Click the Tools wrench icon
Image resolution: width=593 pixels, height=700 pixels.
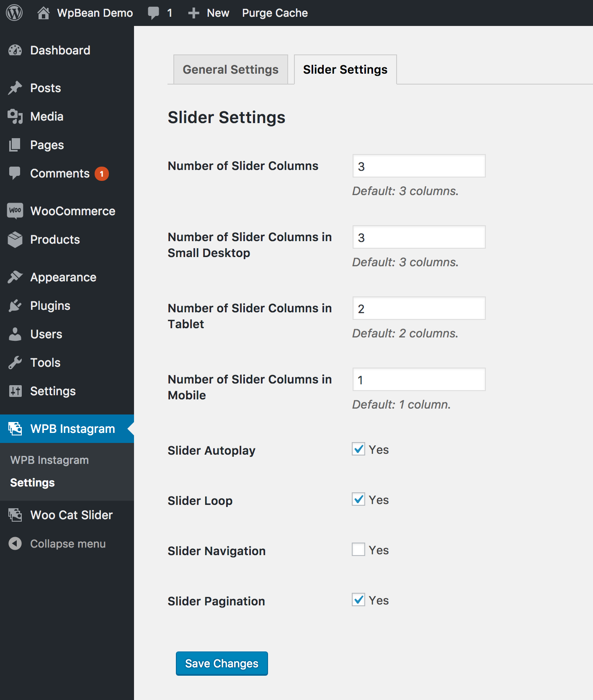pos(15,363)
